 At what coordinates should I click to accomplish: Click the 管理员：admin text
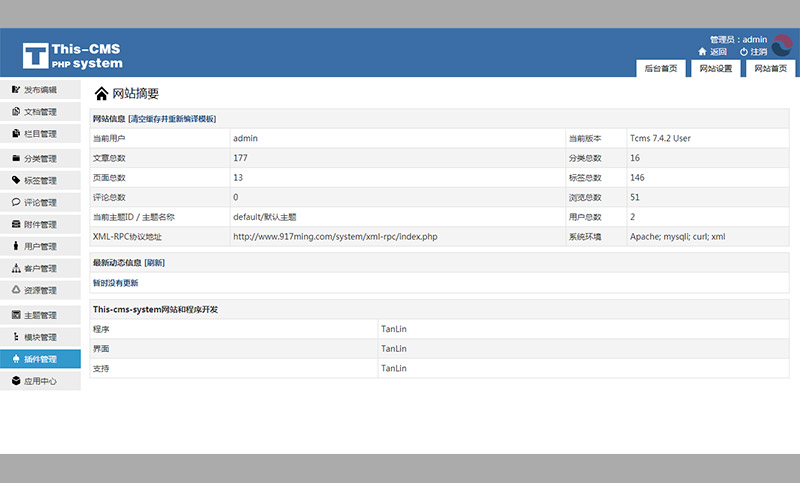738,39
